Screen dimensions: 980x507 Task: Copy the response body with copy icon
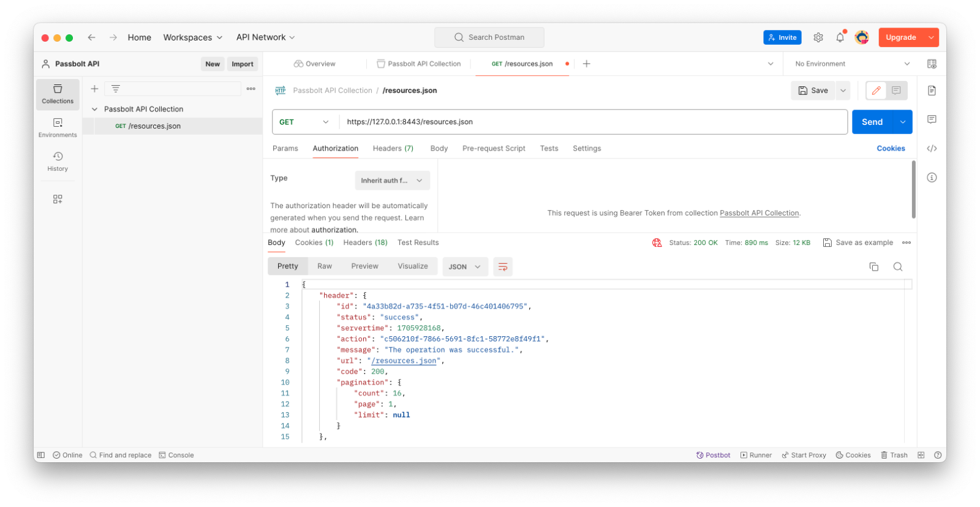pyautogui.click(x=874, y=266)
